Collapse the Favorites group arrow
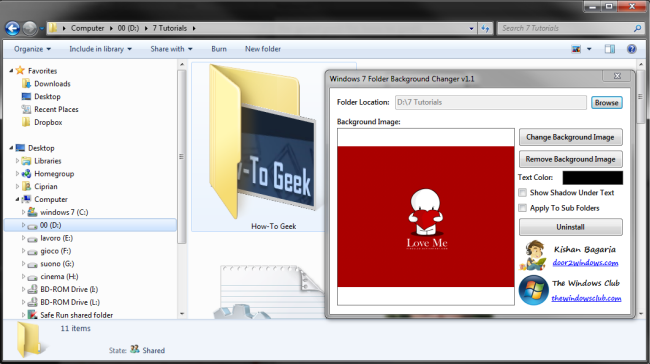This screenshot has height=364, width=650. click(x=11, y=71)
